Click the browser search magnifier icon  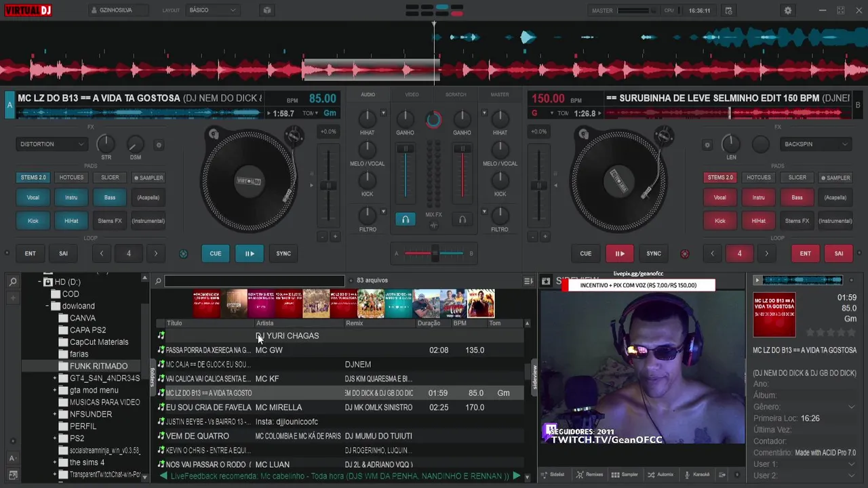click(x=158, y=281)
